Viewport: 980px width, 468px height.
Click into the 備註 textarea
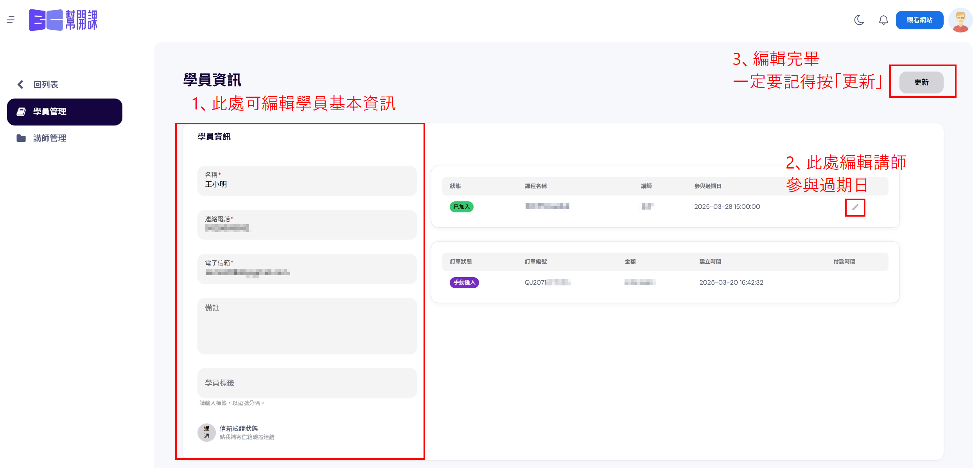click(307, 326)
